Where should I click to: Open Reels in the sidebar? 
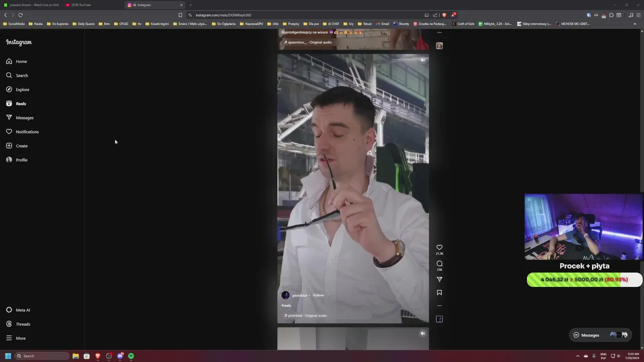tap(16, 104)
